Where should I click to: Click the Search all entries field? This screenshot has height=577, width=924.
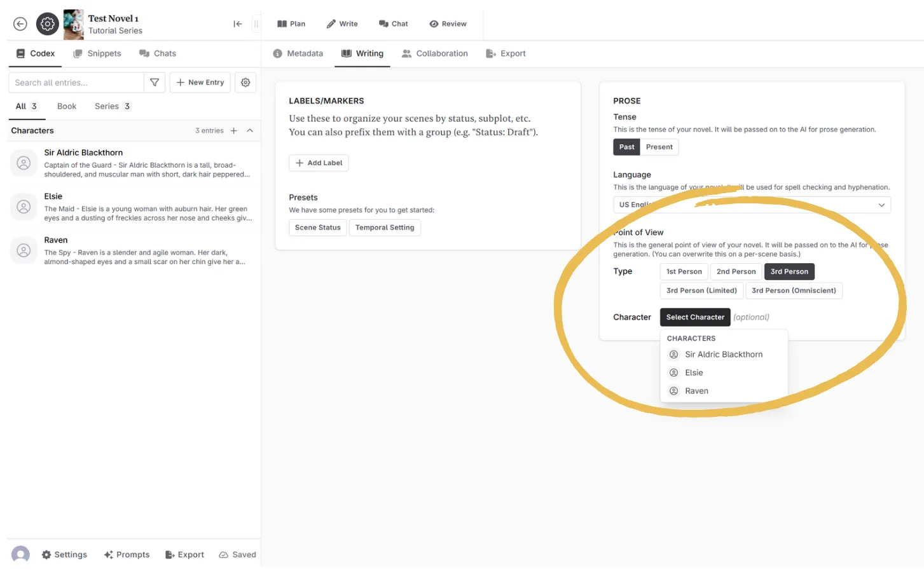click(x=76, y=83)
